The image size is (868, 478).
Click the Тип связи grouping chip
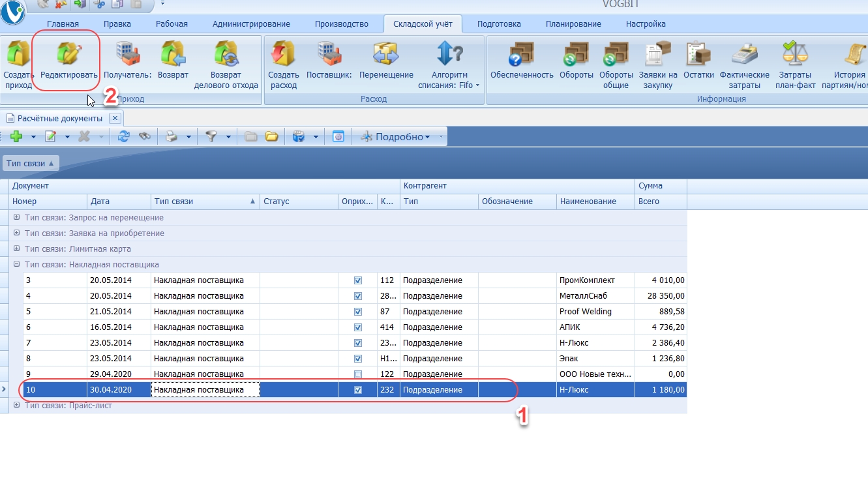[31, 163]
